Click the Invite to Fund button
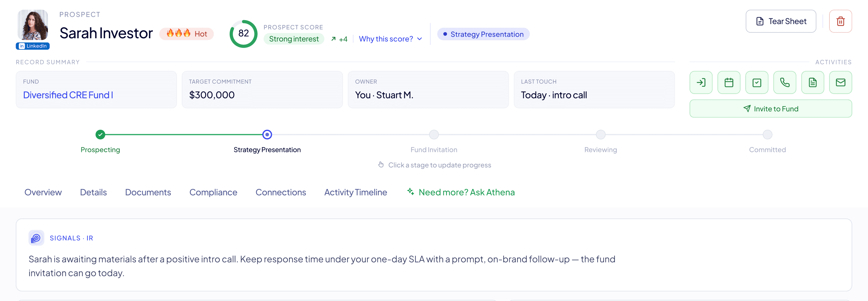This screenshot has height=301, width=868. pyautogui.click(x=771, y=109)
